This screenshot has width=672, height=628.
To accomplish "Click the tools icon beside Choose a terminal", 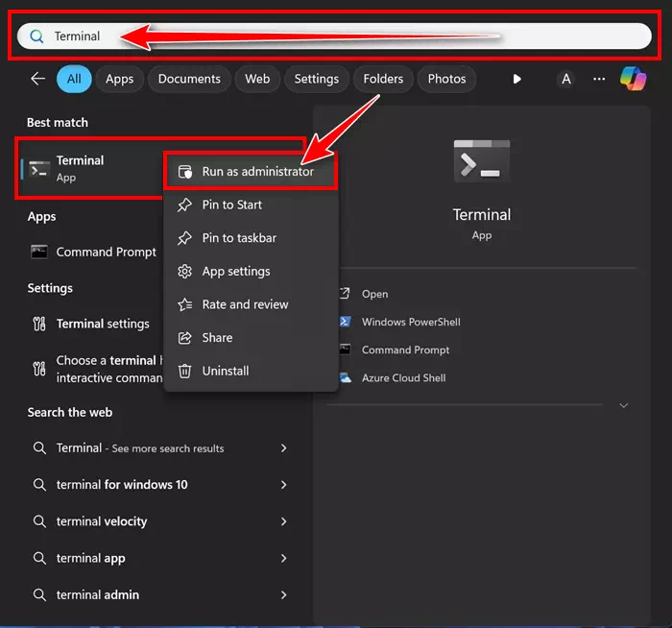I will click(39, 369).
